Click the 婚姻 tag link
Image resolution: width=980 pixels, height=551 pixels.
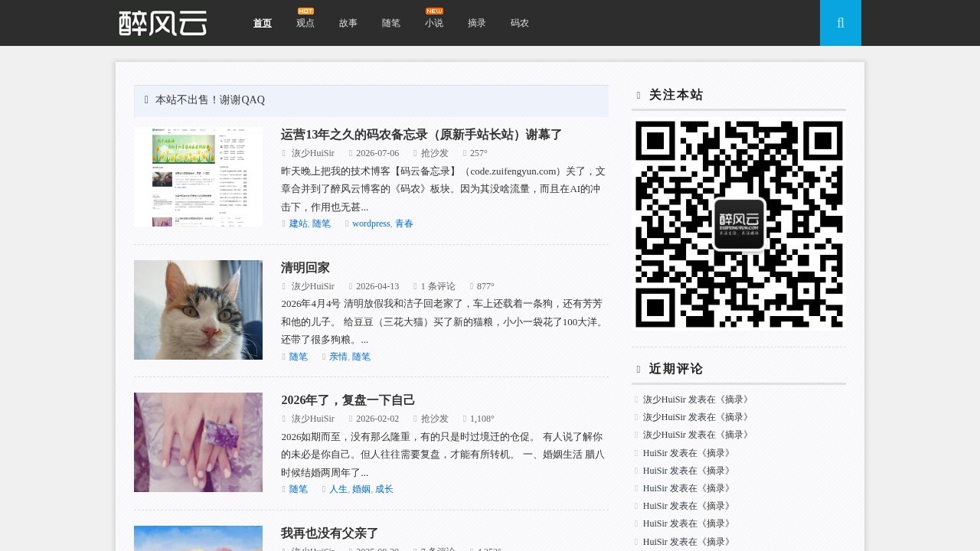[x=361, y=489]
